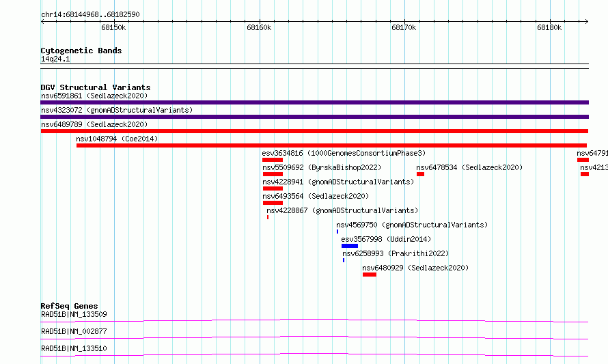This screenshot has height=364, width=608.
Task: Click the RAD51B|NM_133509 gene label
Action: [x=74, y=314]
